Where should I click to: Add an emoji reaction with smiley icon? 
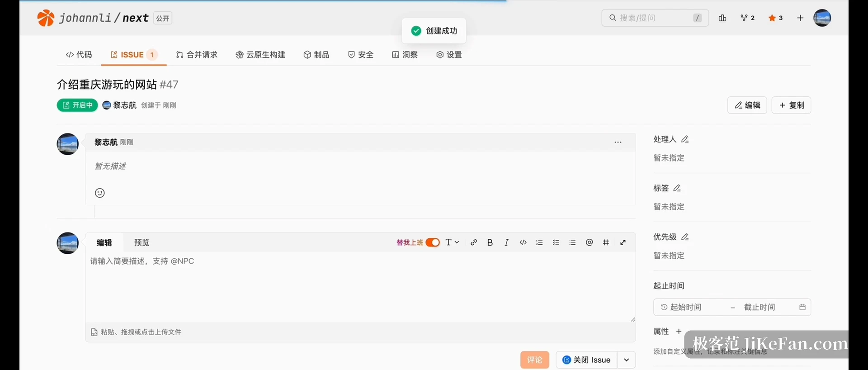(100, 193)
